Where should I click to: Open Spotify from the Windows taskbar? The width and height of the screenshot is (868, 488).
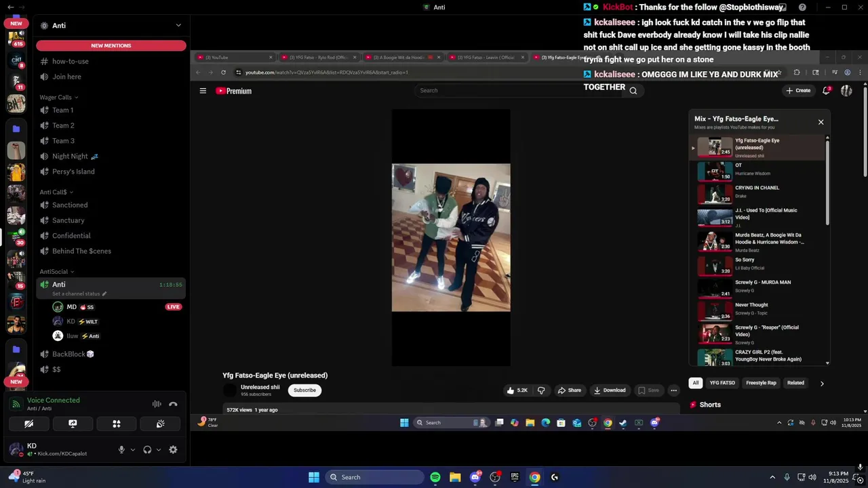click(x=435, y=477)
